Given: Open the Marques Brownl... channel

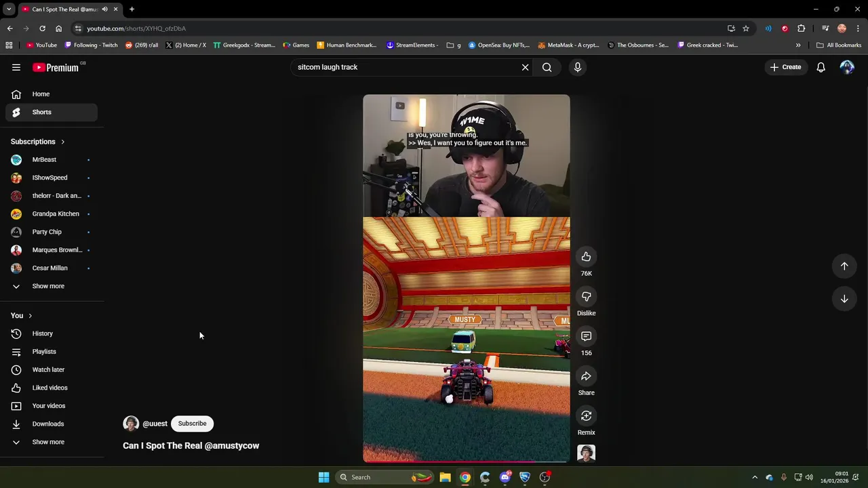Looking at the screenshot, I should coord(52,250).
